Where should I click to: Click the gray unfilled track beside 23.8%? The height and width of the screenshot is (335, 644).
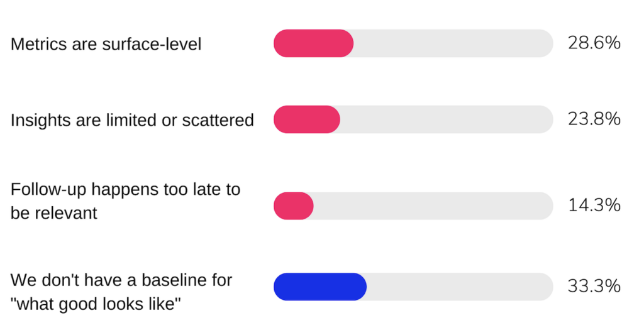tap(447, 119)
